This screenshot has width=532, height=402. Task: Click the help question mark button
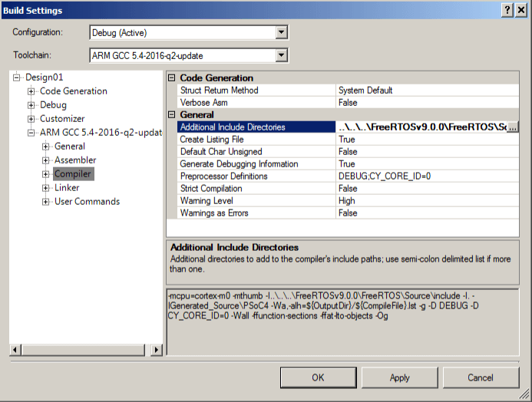click(x=507, y=10)
